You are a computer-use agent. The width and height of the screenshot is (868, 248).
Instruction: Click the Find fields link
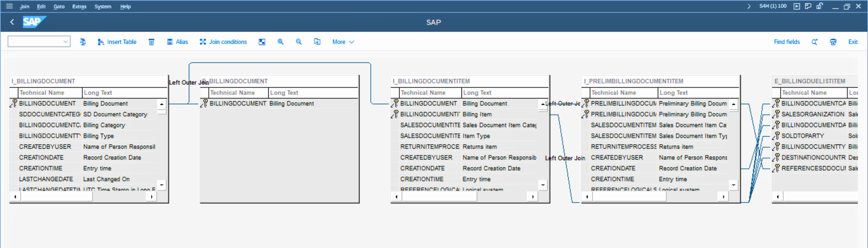pos(786,42)
